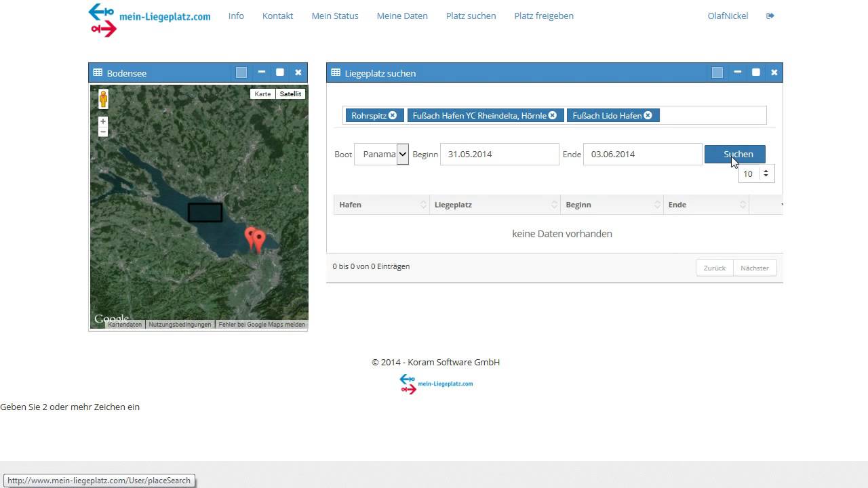Sort table by Beginn column
This screenshot has height=488, width=868.
tap(612, 205)
